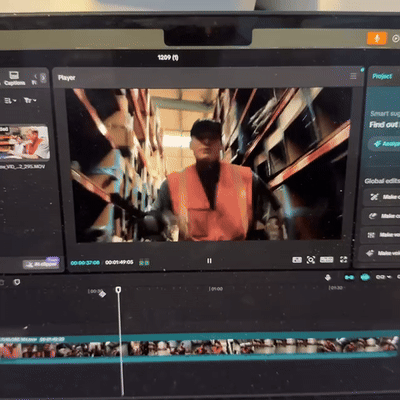Open the player compare/ratio wide icon
Screen dimensions: 400x400
click(326, 260)
